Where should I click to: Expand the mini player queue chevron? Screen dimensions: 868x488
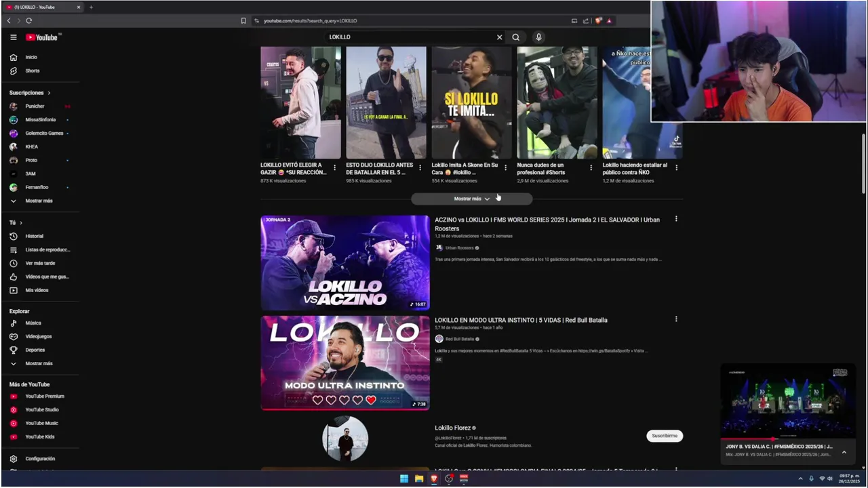(x=844, y=452)
